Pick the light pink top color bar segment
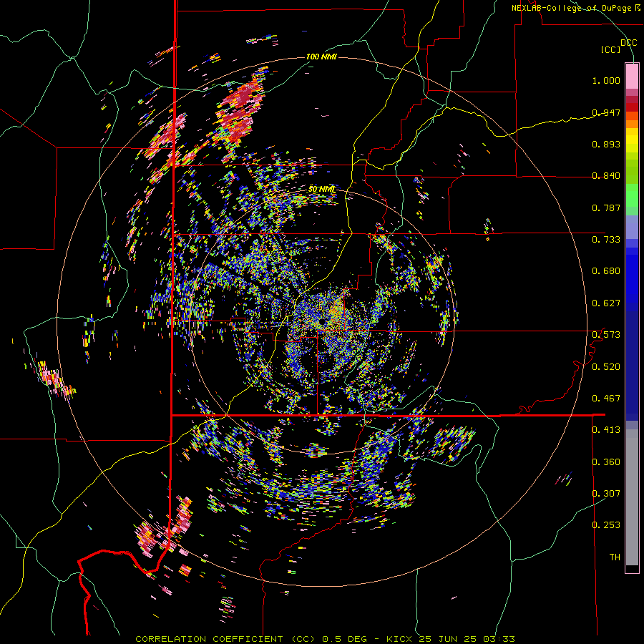644x644 pixels. pyautogui.click(x=632, y=76)
